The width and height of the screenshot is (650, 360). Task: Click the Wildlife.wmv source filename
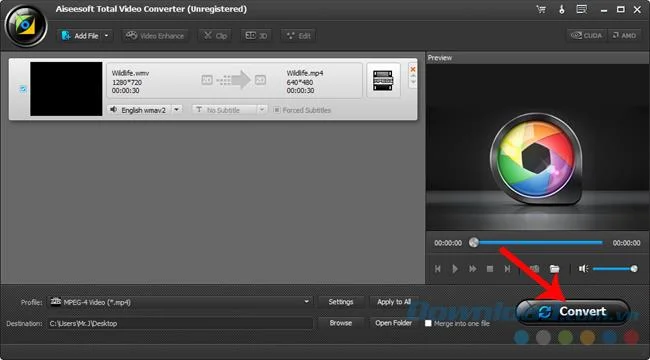[x=130, y=73]
